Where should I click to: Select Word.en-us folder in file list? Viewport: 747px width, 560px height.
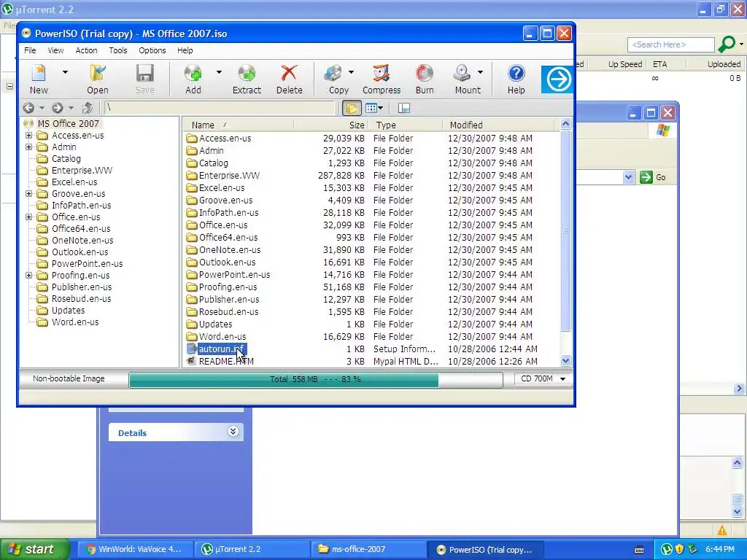coord(222,336)
